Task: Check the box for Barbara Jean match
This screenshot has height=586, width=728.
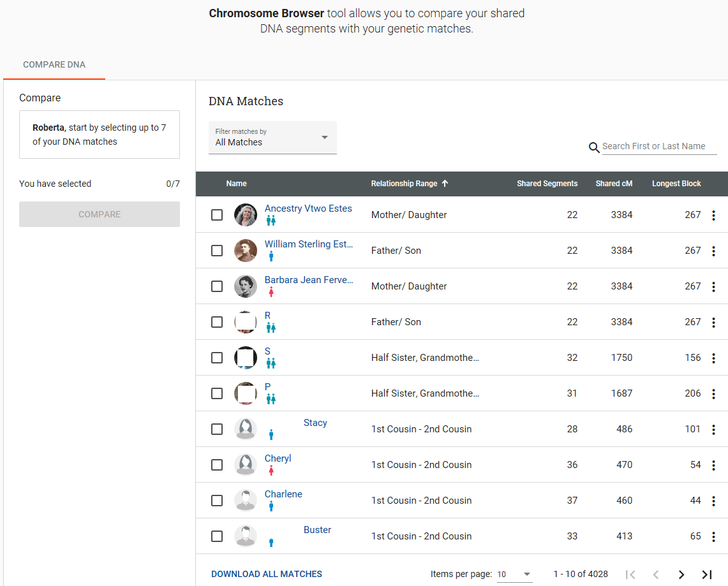Action: click(x=217, y=286)
